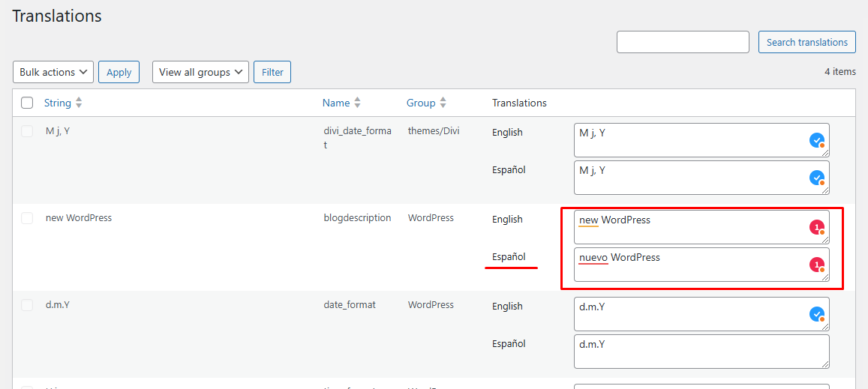The width and height of the screenshot is (868, 389).
Task: Open the Bulk actions dropdown
Action: click(53, 72)
